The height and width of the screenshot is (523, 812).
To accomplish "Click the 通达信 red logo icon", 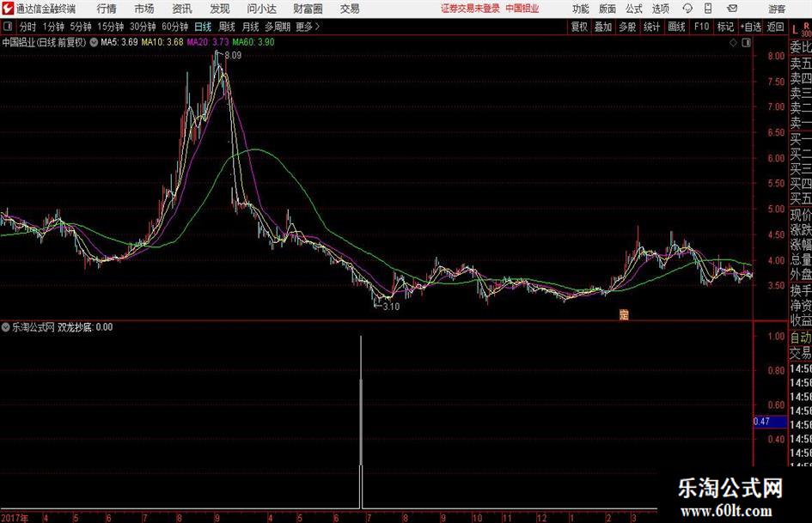I will [x=7, y=9].
